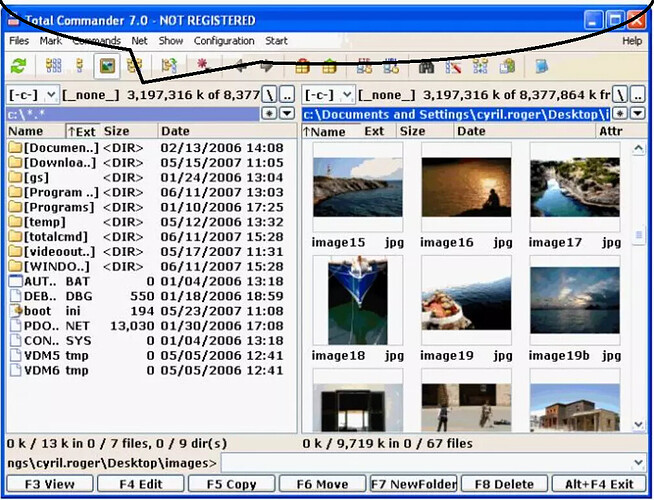This screenshot has height=500, width=654.
Task: Click the left panel root backslash button
Action: 269,94
